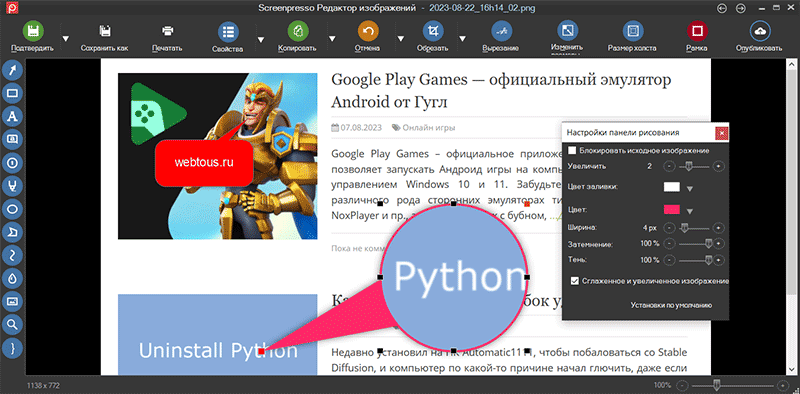Image resolution: width=800 pixels, height=394 pixels.
Task: Open dropdown arrow beside Копировать
Action: (332, 39)
